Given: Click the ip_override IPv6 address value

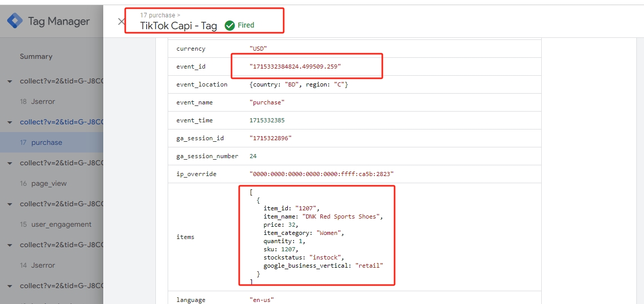Looking at the screenshot, I should coord(321,174).
